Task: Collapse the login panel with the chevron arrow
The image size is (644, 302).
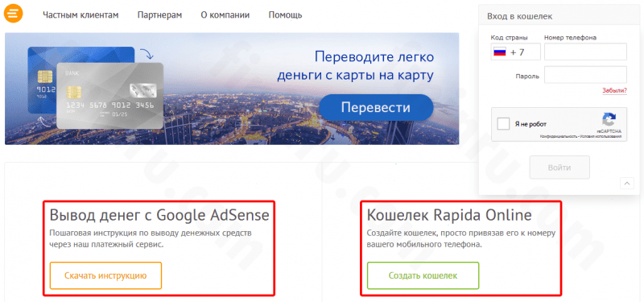Action: 627,184
